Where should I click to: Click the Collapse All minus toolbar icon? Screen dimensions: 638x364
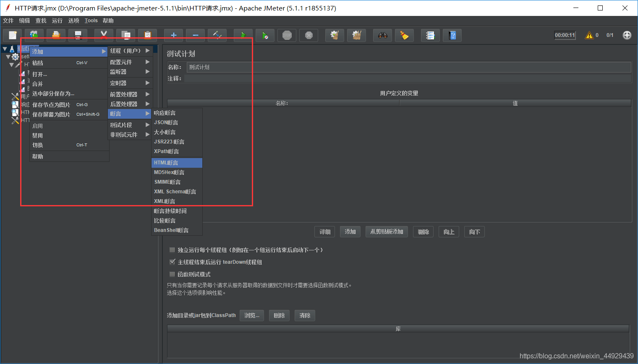point(196,36)
